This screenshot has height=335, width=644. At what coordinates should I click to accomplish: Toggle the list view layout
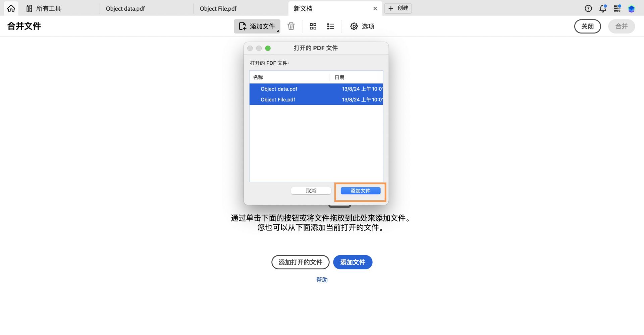tap(330, 26)
